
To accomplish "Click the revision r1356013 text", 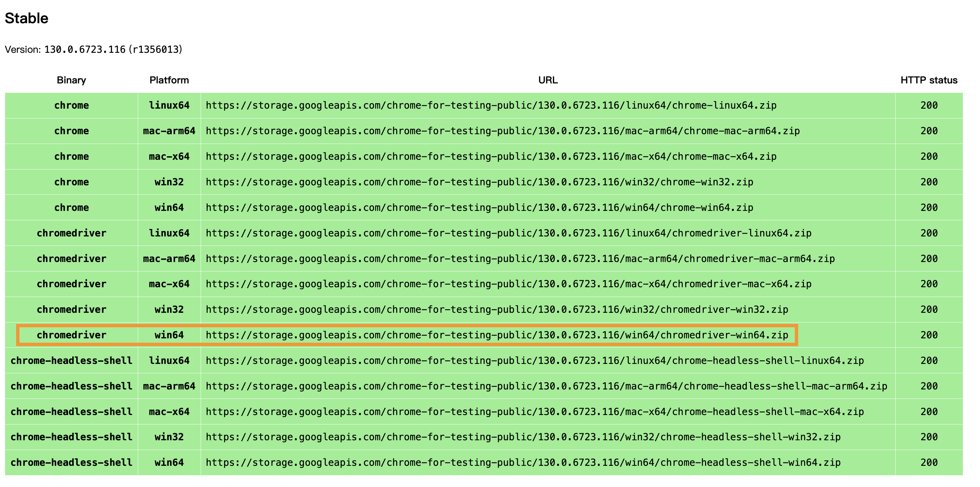I will pos(156,49).
